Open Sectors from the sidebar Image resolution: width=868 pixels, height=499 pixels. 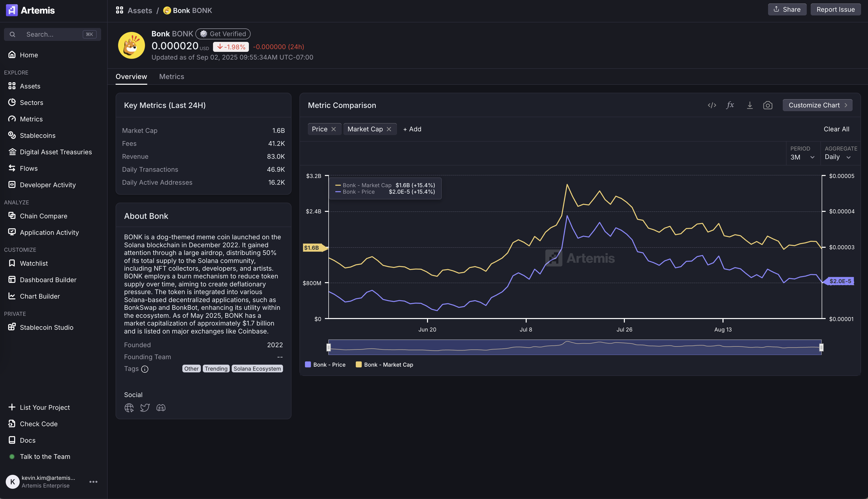coord(26,102)
